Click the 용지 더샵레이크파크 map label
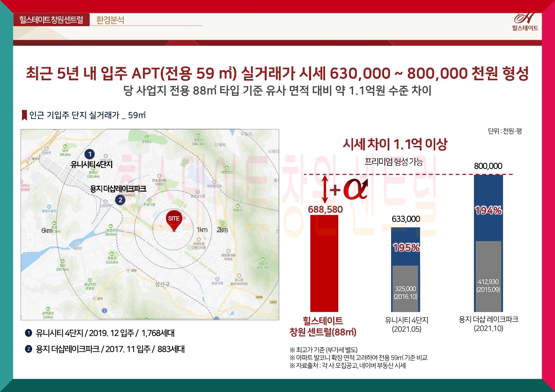 [x=118, y=189]
